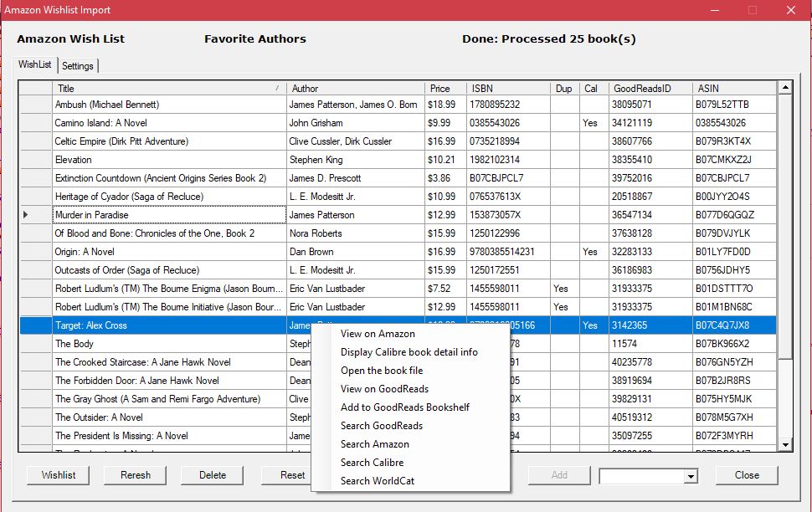Image resolution: width=812 pixels, height=512 pixels.
Task: Select the row header for Elevation
Action: click(x=36, y=160)
